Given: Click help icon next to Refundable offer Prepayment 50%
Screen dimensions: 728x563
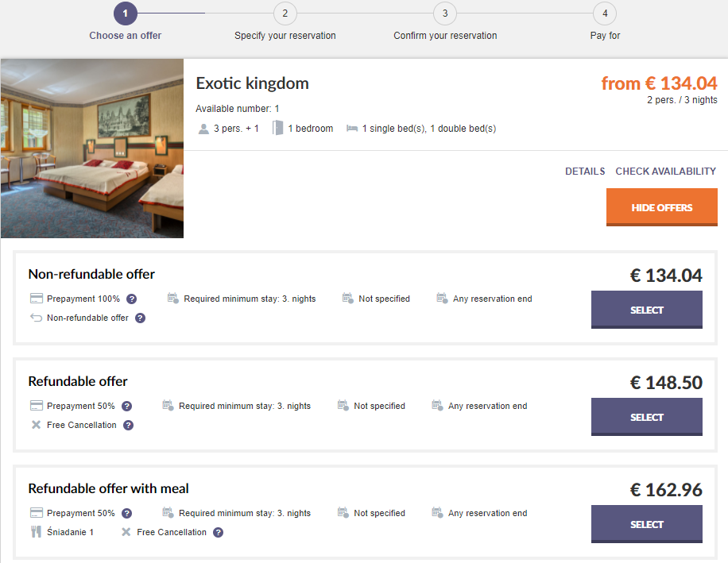Looking at the screenshot, I should pos(126,407).
